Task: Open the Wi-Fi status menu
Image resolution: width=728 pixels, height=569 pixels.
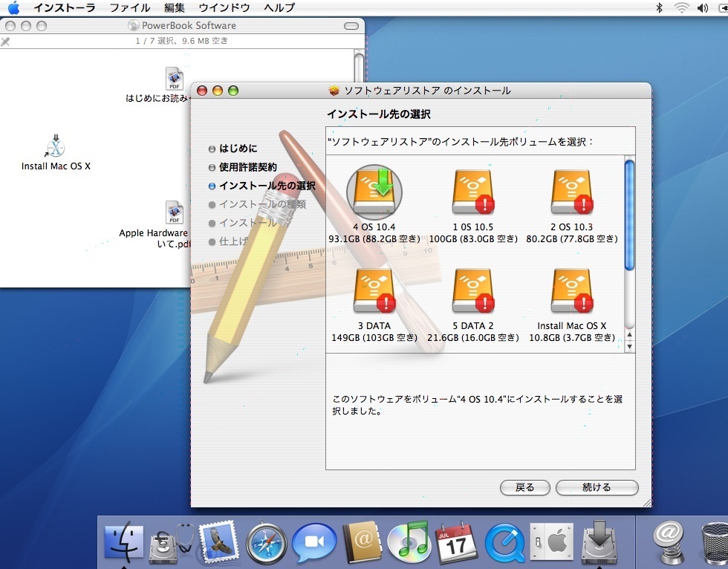Action: tap(682, 7)
